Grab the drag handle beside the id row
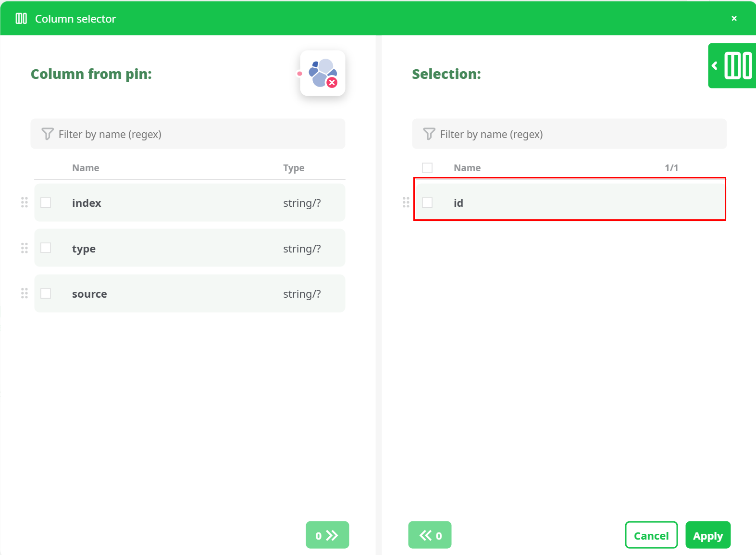 coord(405,202)
